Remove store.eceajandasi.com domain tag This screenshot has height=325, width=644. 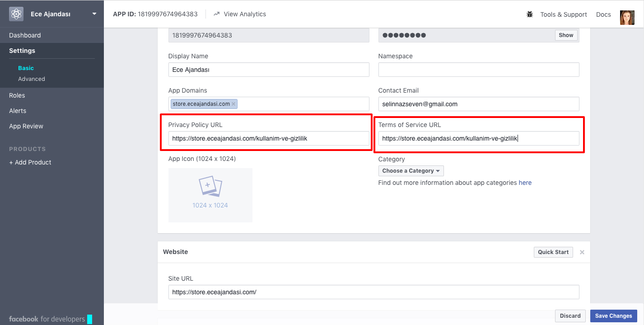[x=233, y=104]
